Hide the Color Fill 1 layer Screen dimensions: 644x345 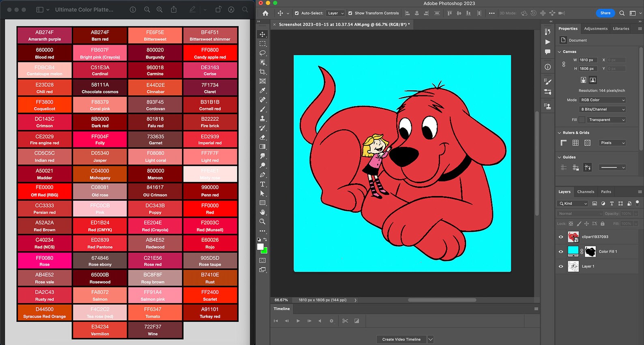[561, 252]
